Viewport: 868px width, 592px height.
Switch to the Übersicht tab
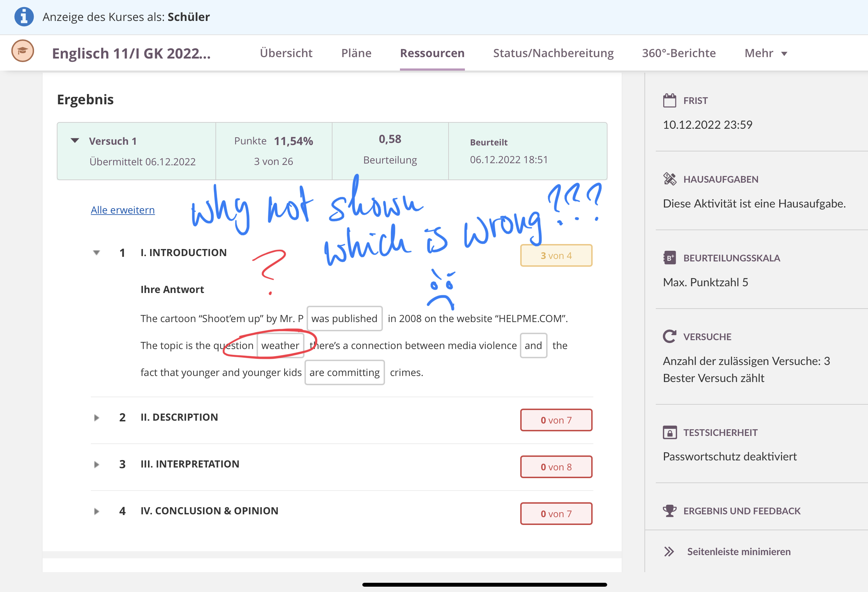tap(286, 53)
